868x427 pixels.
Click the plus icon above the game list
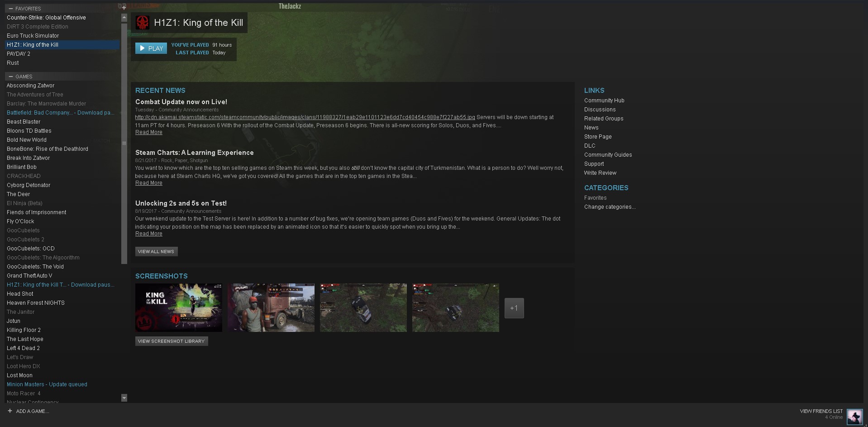(124, 7)
